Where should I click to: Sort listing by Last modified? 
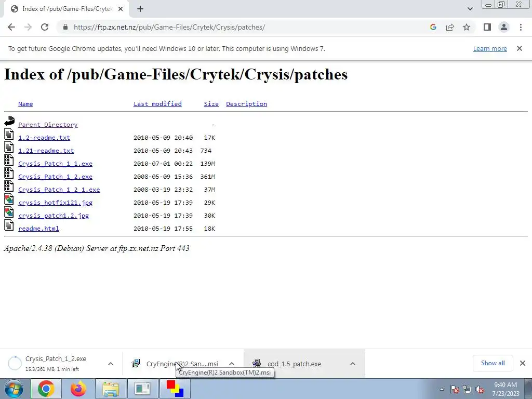157,104
